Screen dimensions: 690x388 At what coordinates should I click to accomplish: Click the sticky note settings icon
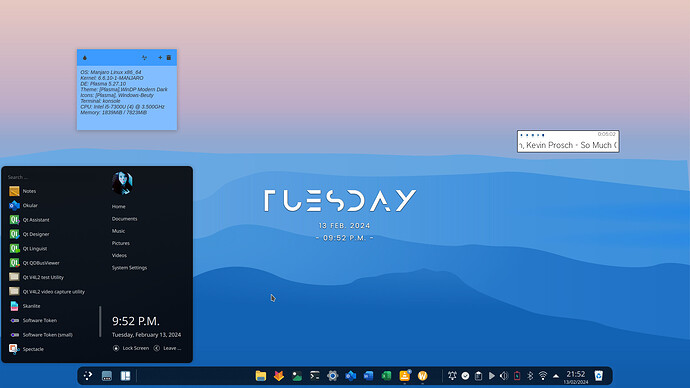click(144, 58)
